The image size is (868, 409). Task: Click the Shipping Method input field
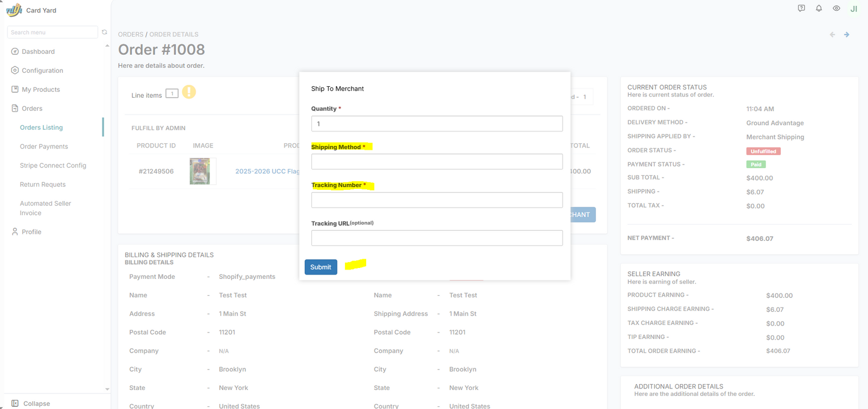[437, 162]
